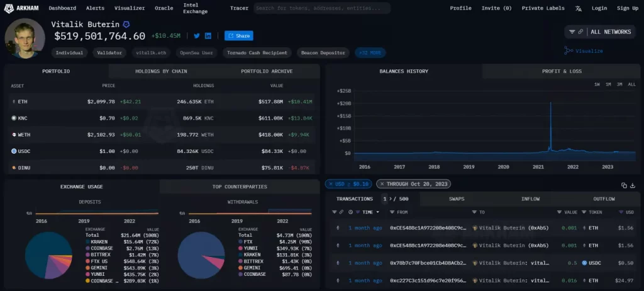Click the vitalik.eth tag

point(152,53)
